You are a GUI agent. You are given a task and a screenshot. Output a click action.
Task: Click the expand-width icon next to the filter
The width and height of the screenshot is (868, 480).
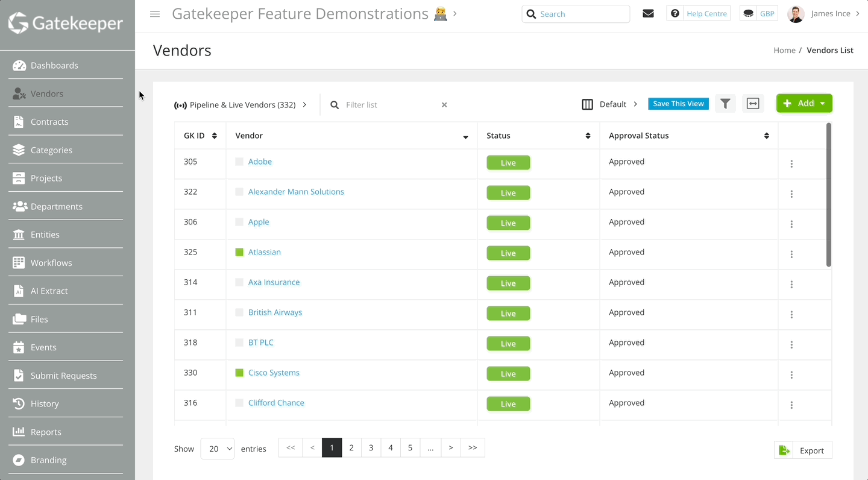tap(753, 103)
